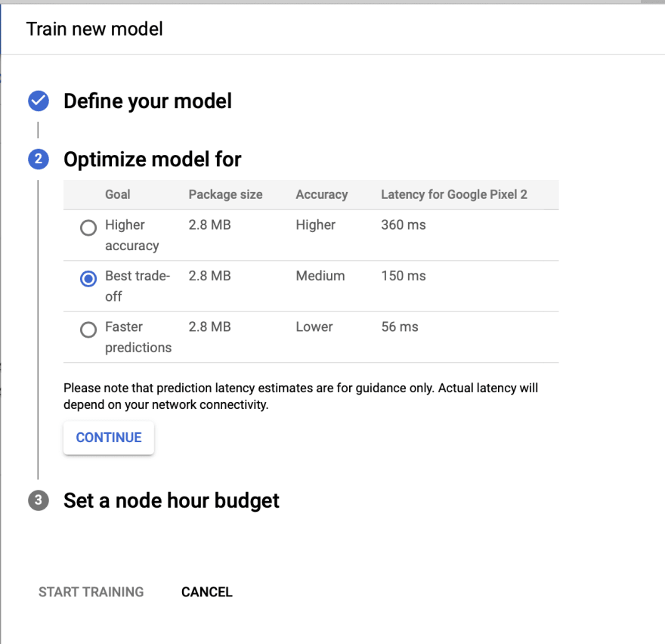
Task: Click the Medium accuracy cell
Action: click(x=320, y=276)
